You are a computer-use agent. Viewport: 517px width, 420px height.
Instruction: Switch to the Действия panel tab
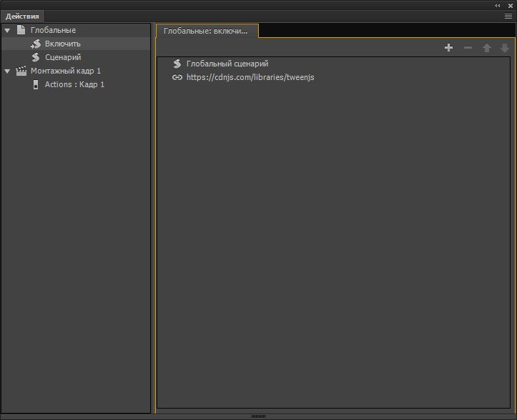tap(22, 16)
